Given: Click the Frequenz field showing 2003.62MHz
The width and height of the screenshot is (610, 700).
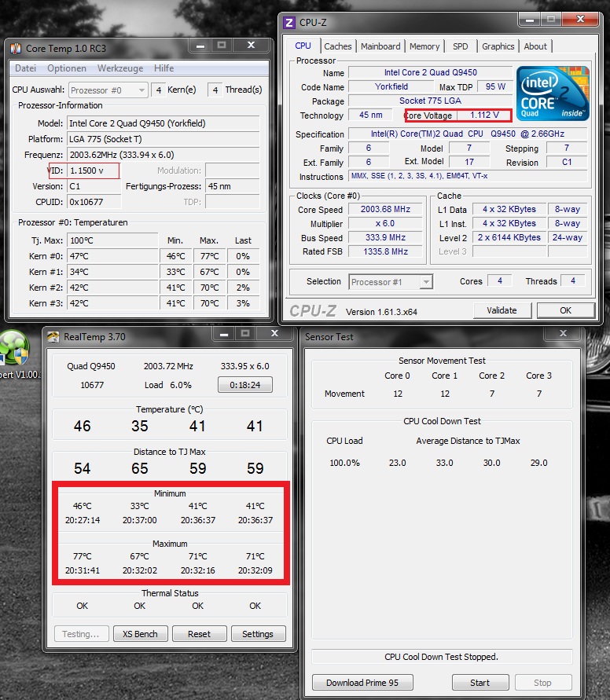Looking at the screenshot, I should 164,155.
